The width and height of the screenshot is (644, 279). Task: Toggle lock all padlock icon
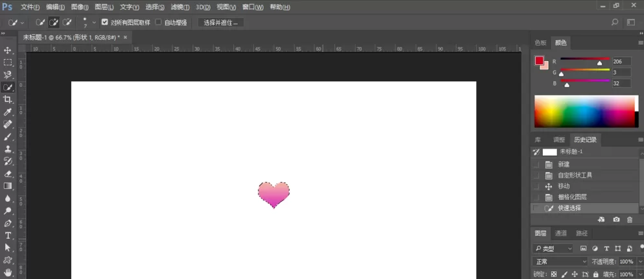pyautogui.click(x=595, y=274)
